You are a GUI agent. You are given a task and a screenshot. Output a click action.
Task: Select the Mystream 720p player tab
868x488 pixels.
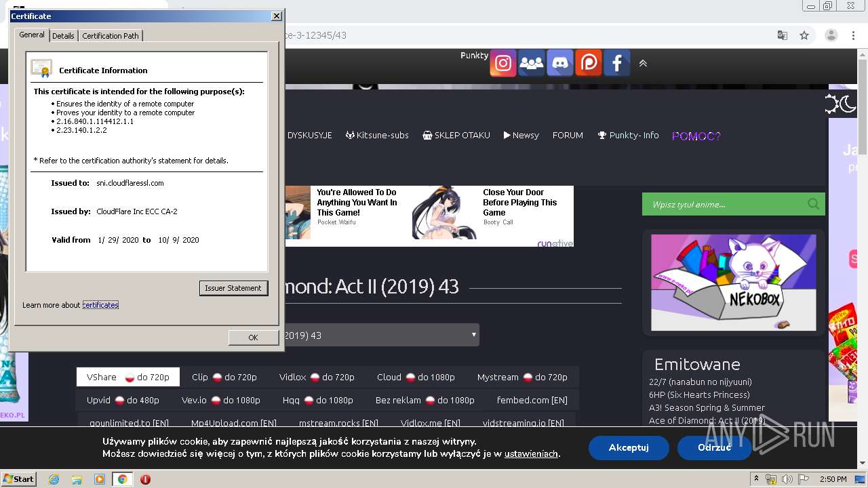pos(522,377)
